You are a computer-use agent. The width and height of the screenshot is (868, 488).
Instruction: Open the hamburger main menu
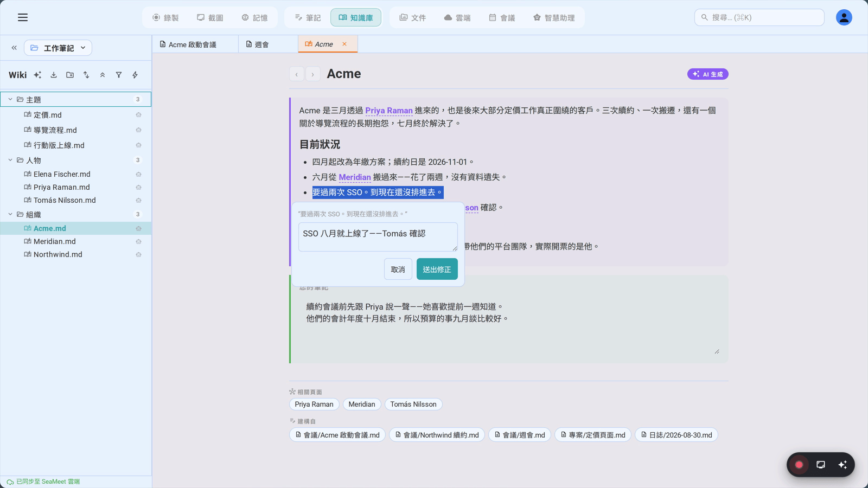[23, 17]
